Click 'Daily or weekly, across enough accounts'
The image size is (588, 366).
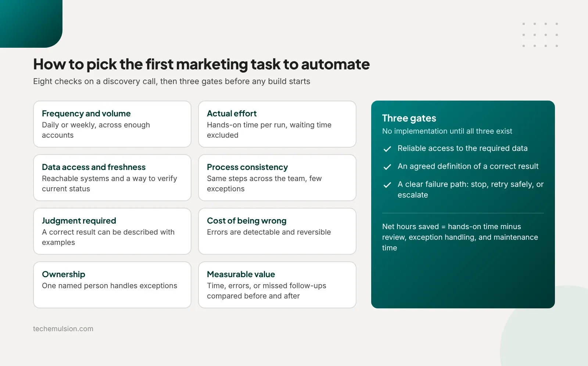pyautogui.click(x=96, y=130)
